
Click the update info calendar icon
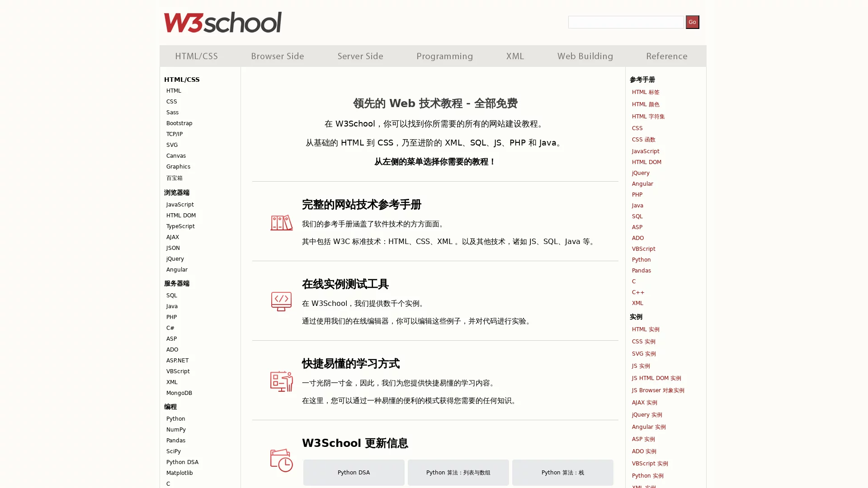pos(281,460)
